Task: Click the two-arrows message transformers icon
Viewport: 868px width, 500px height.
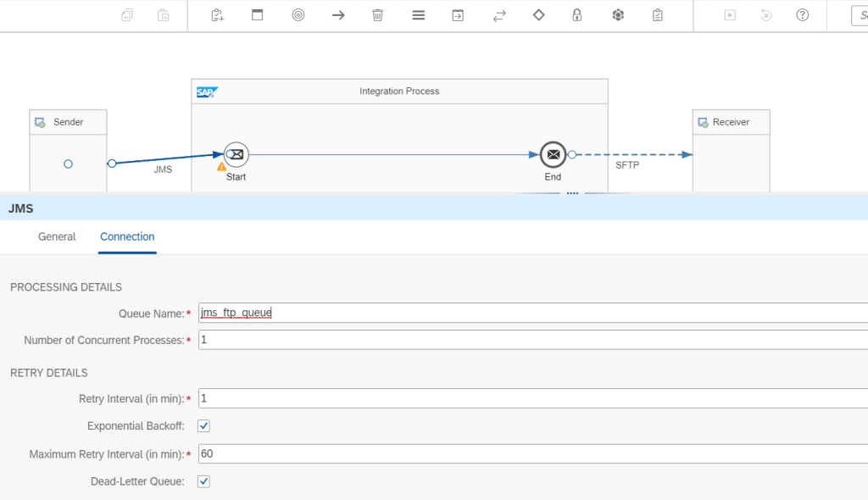Action: pyautogui.click(x=499, y=15)
